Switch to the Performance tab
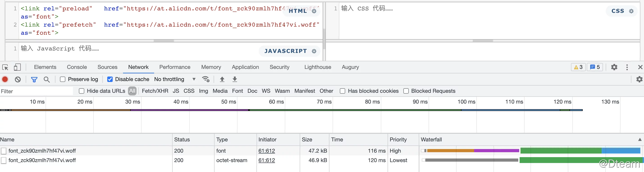 (x=175, y=67)
